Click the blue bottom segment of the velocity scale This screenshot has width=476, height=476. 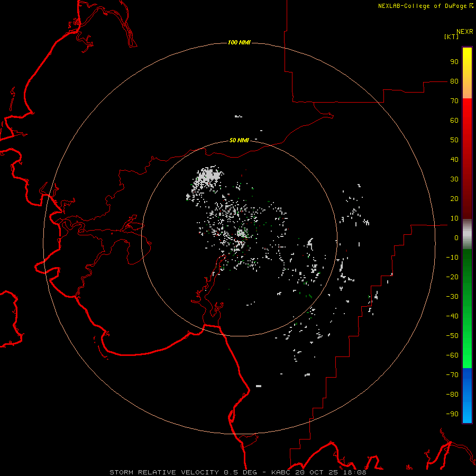pos(467,396)
